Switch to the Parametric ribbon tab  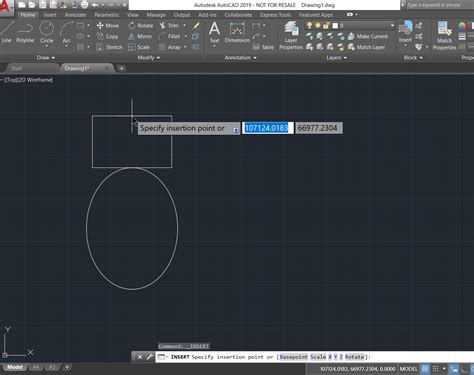pyautogui.click(x=107, y=15)
